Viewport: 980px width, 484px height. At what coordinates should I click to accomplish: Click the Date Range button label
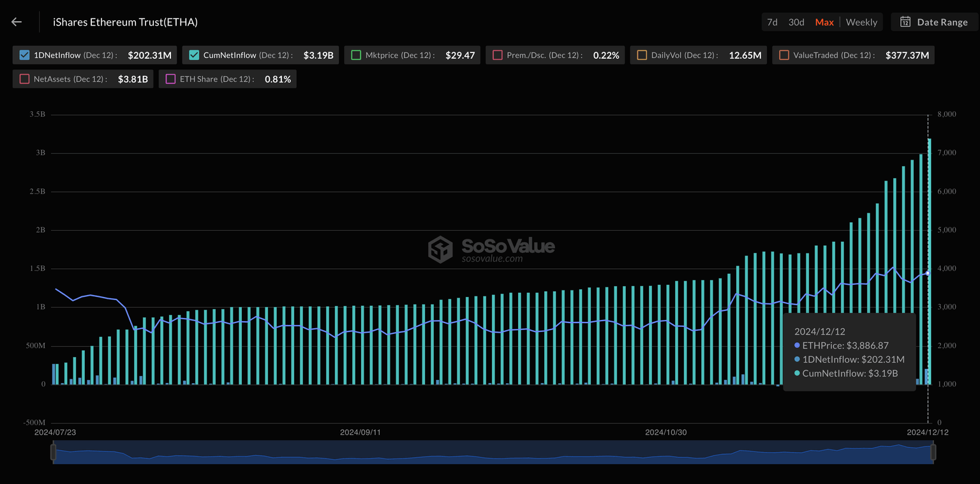[x=942, y=22]
